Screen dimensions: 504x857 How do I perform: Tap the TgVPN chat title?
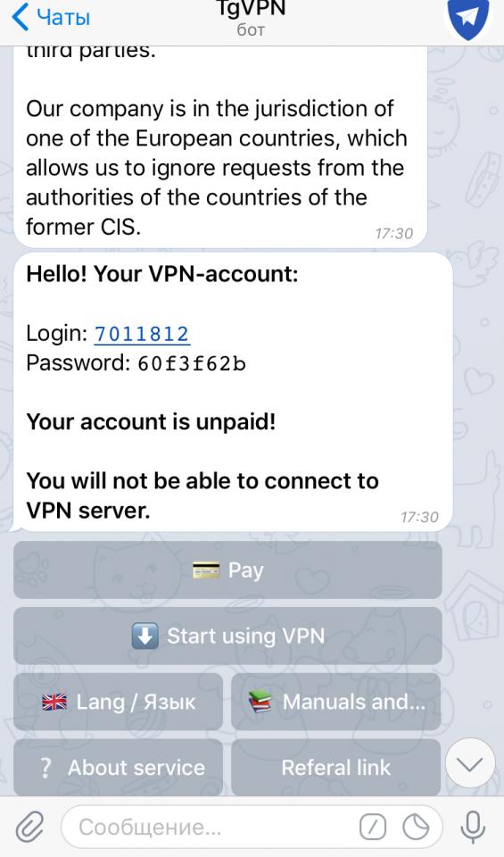point(252,9)
